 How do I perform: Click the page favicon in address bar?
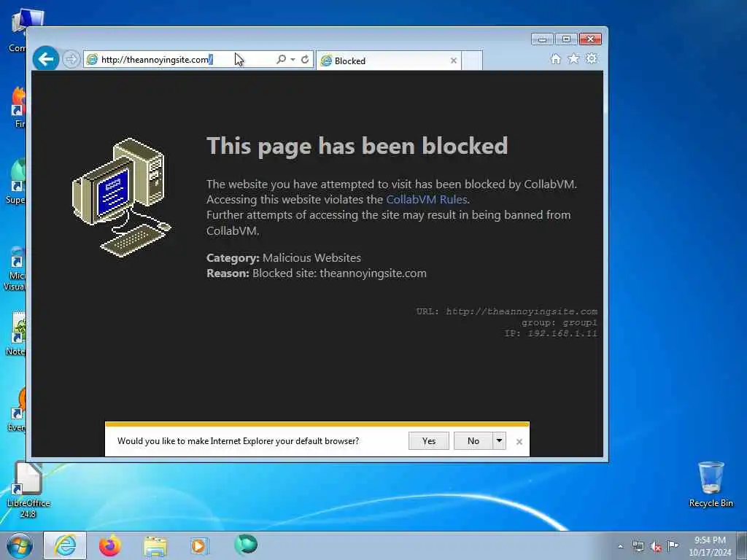(92, 60)
